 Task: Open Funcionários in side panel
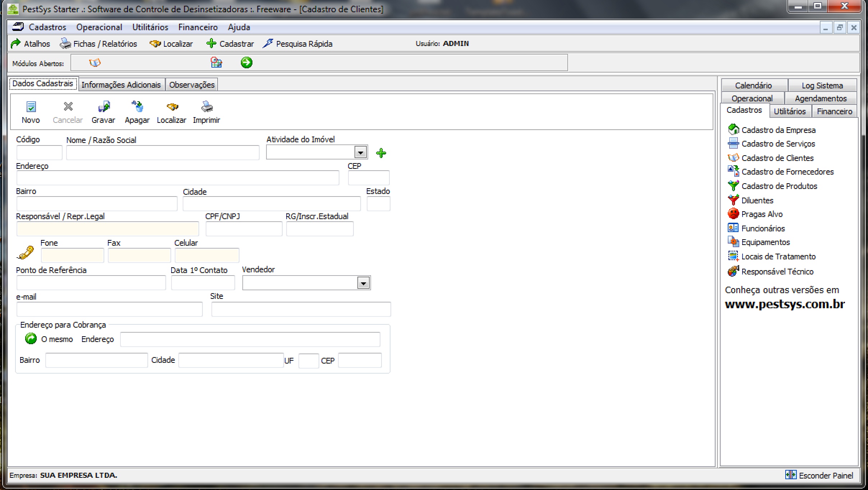(756, 228)
